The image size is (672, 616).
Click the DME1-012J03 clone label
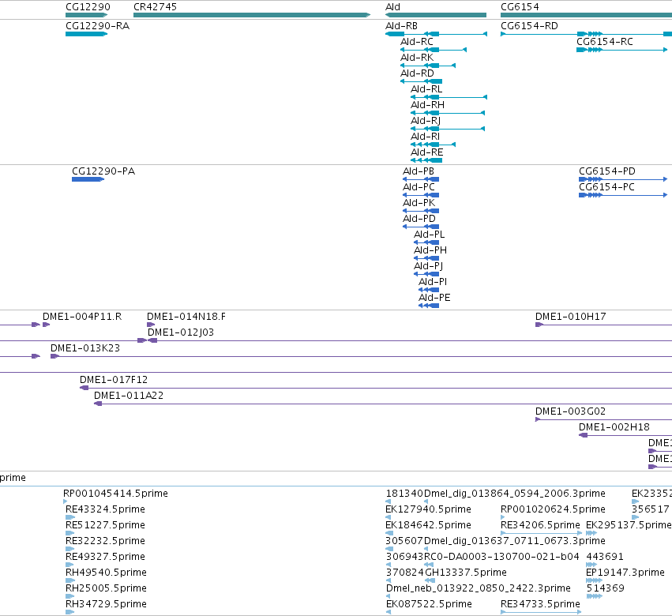(181, 332)
